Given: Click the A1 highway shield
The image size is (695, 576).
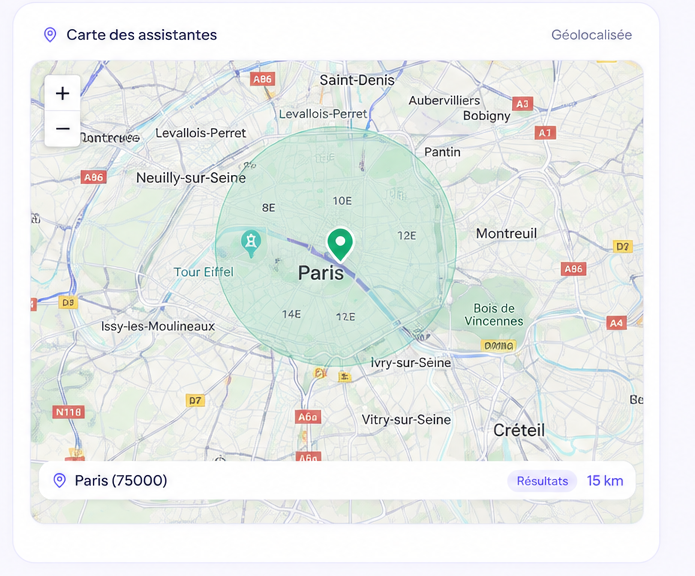Looking at the screenshot, I should 545,133.
